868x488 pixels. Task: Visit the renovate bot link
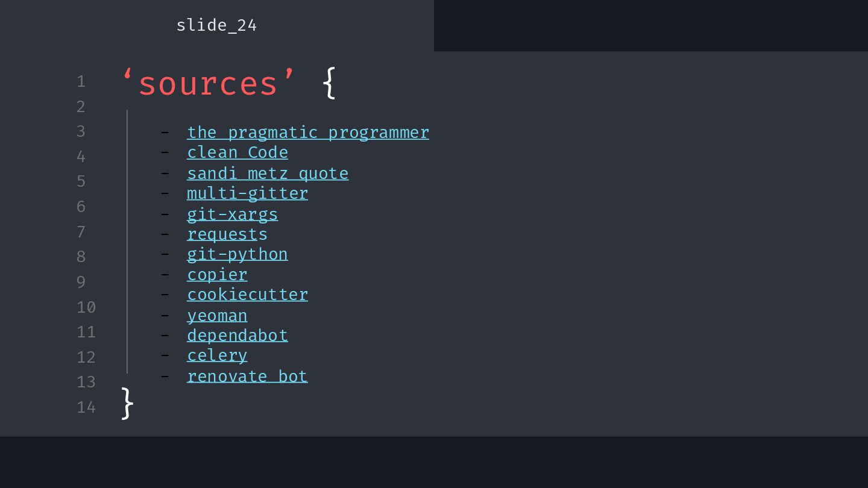pyautogui.click(x=247, y=377)
